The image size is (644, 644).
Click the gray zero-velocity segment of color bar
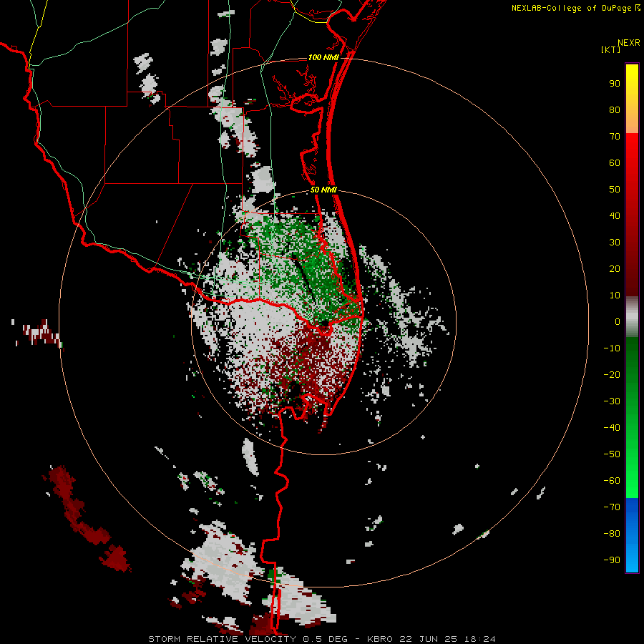pos(632,317)
